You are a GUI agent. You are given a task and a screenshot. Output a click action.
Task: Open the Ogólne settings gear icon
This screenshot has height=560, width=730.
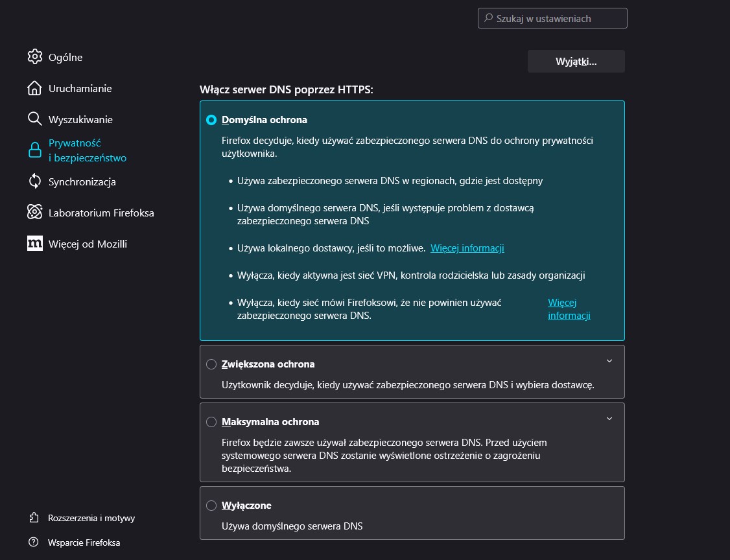34,57
